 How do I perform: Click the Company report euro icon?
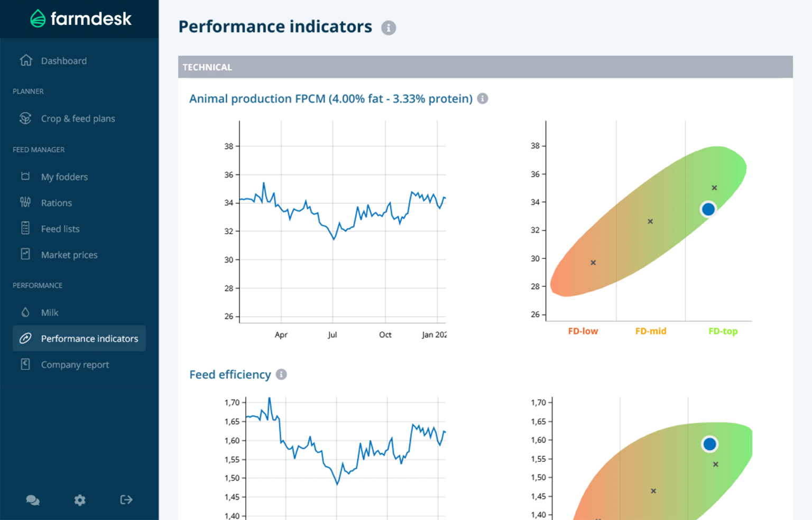(x=25, y=364)
